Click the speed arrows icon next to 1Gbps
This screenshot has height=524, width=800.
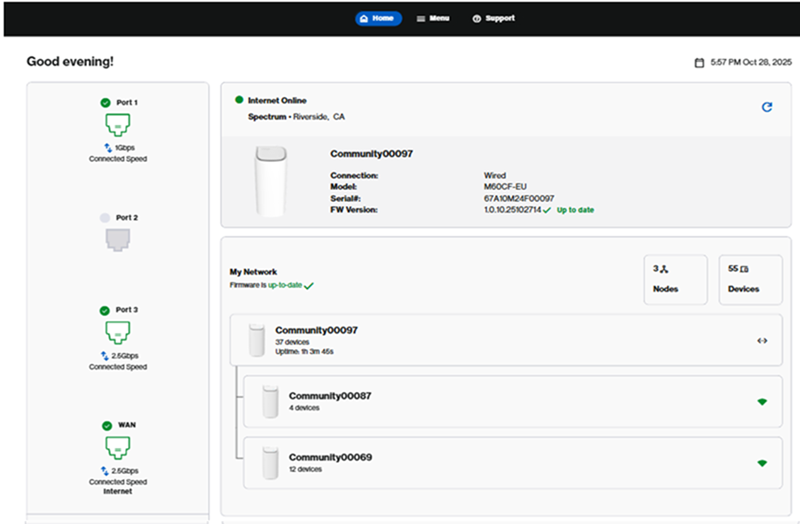click(108, 147)
